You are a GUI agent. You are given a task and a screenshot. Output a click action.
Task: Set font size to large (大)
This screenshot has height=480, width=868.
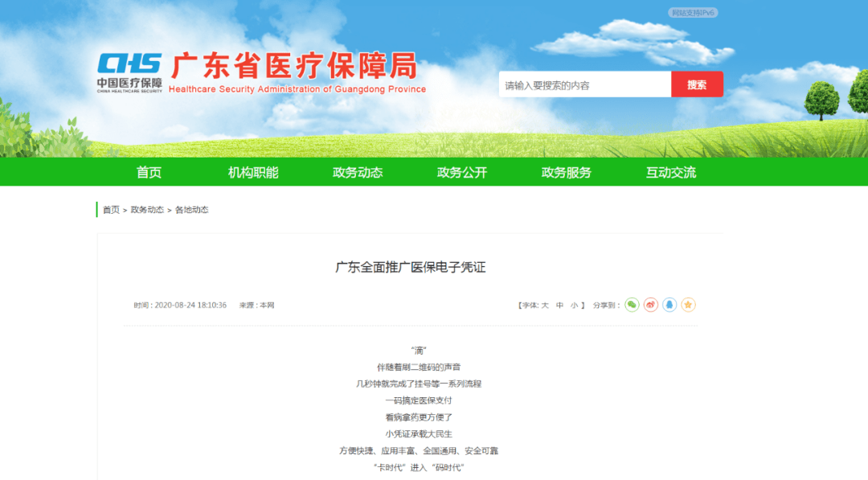(545, 306)
